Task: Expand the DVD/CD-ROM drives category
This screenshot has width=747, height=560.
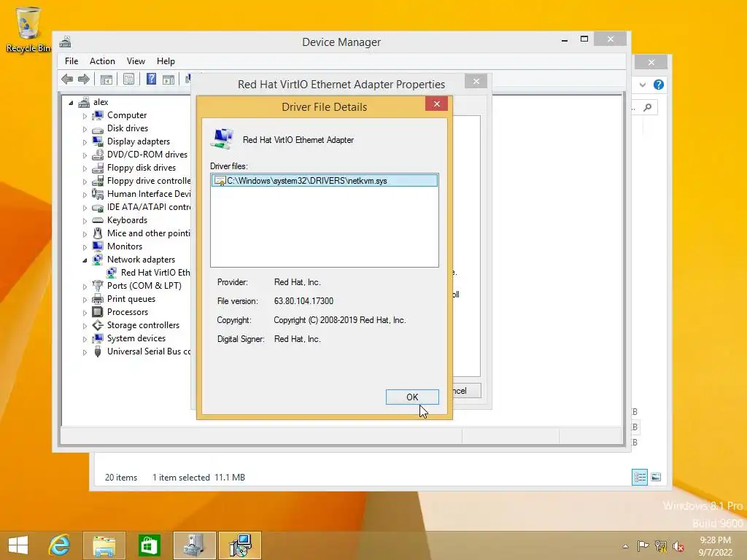Action: coord(85,155)
